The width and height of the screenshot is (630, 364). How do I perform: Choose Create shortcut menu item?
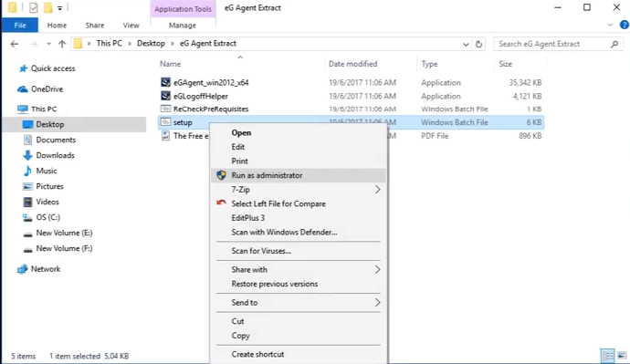tap(299, 354)
